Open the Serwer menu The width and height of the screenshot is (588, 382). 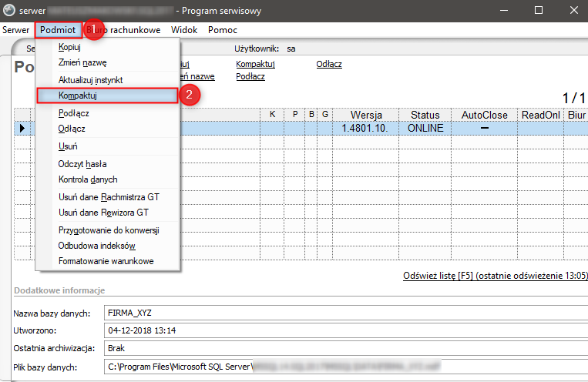[15, 30]
